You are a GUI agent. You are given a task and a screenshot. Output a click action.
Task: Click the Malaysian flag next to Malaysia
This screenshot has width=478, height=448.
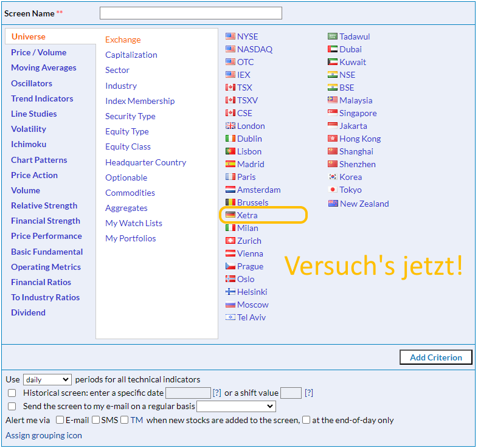[x=333, y=100]
